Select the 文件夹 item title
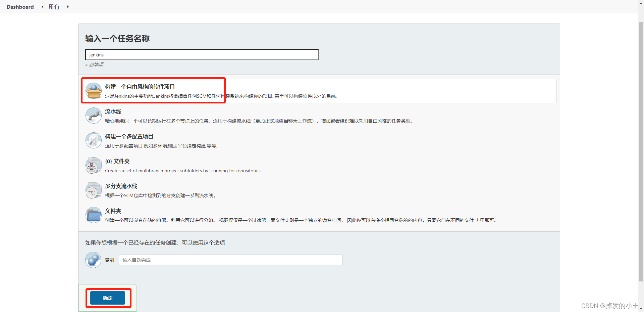This screenshot has width=644, height=312. coord(113,211)
